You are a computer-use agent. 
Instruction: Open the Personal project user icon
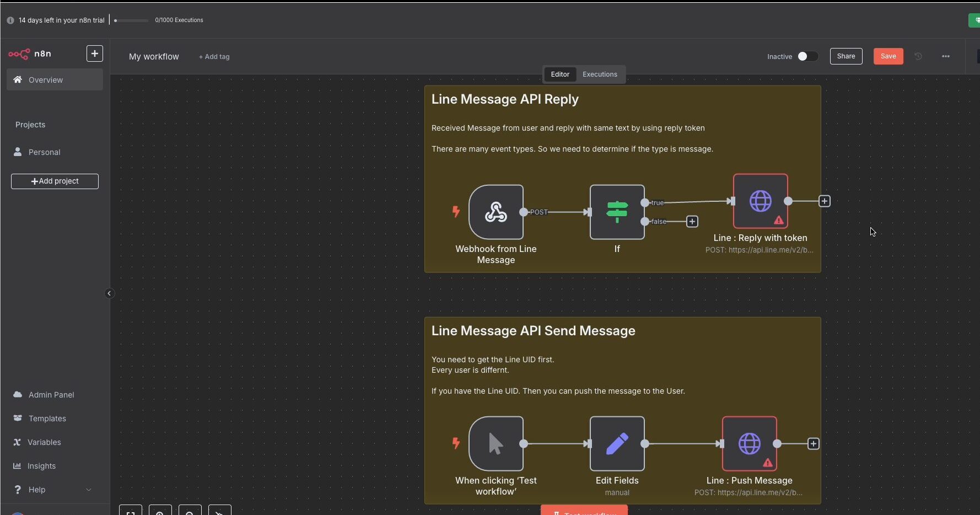(x=18, y=152)
